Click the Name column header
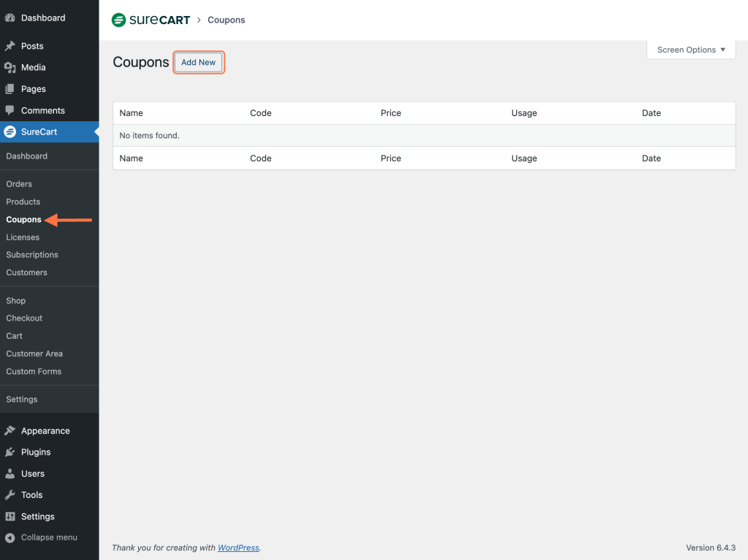748x560 pixels. [131, 113]
